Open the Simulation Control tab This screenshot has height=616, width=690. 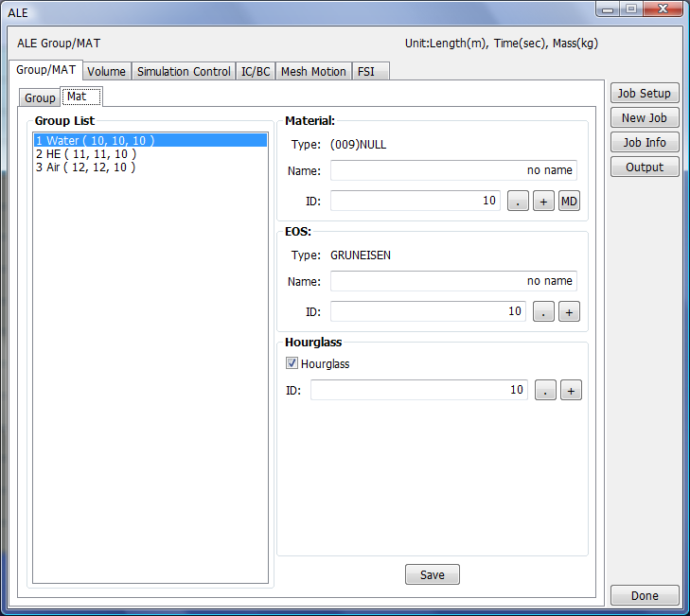tap(184, 71)
